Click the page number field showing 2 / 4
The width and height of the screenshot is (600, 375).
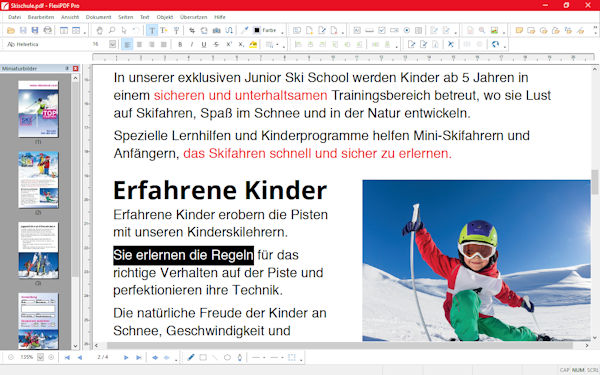(103, 357)
